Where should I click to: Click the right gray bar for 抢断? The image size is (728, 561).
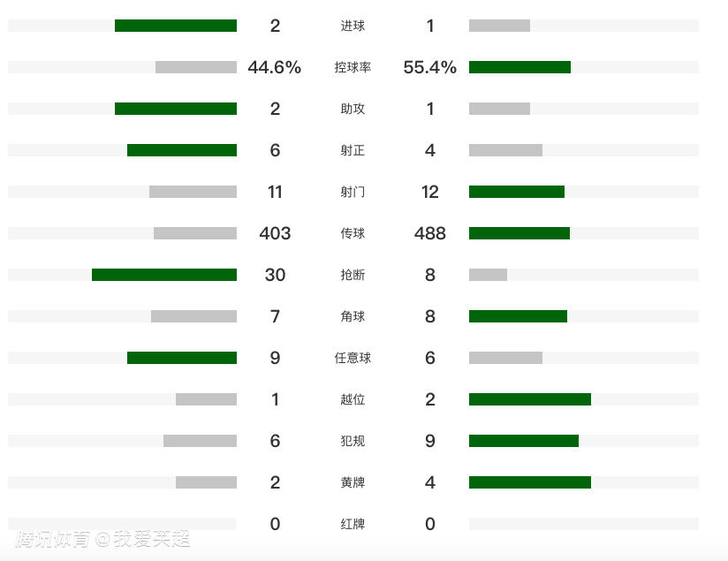coord(488,275)
